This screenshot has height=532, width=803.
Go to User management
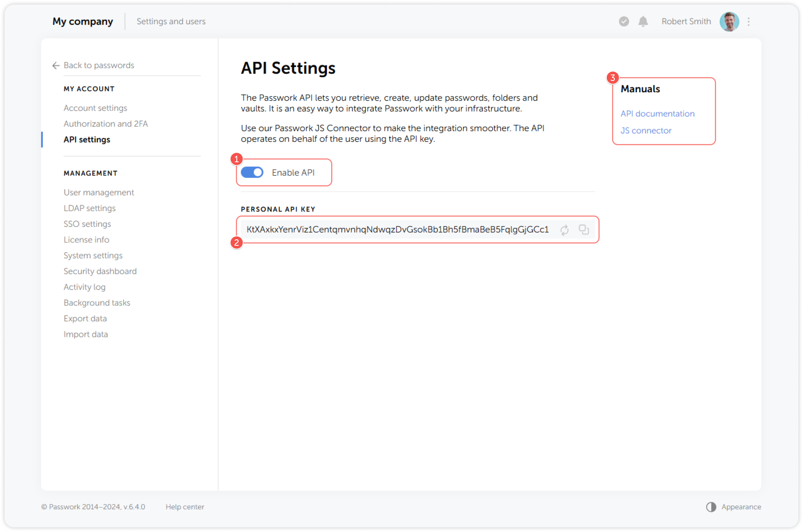pyautogui.click(x=99, y=192)
